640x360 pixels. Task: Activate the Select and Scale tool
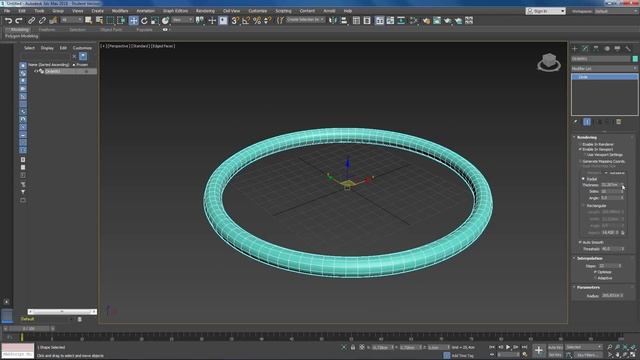pyautogui.click(x=155, y=20)
